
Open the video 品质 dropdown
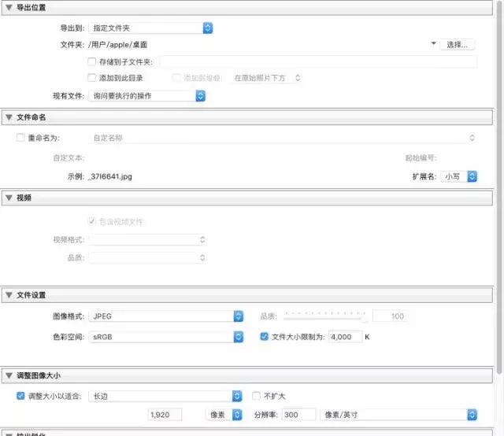tap(148, 257)
